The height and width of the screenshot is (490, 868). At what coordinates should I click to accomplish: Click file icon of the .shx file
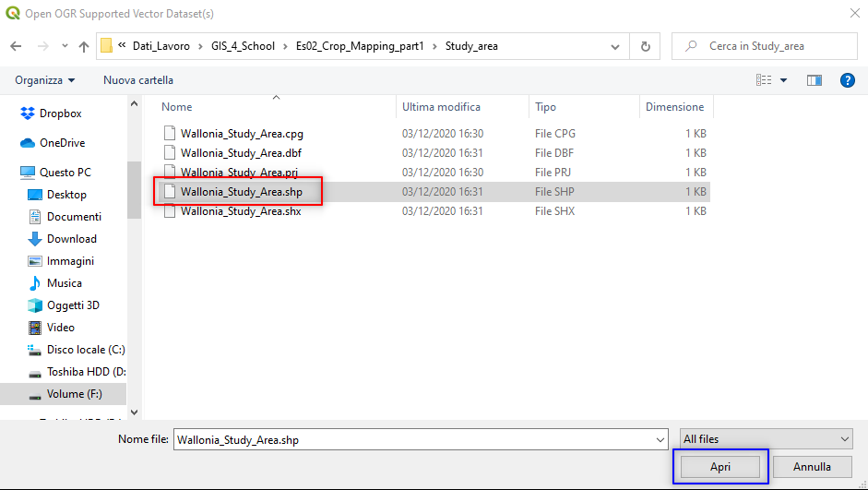(x=170, y=210)
